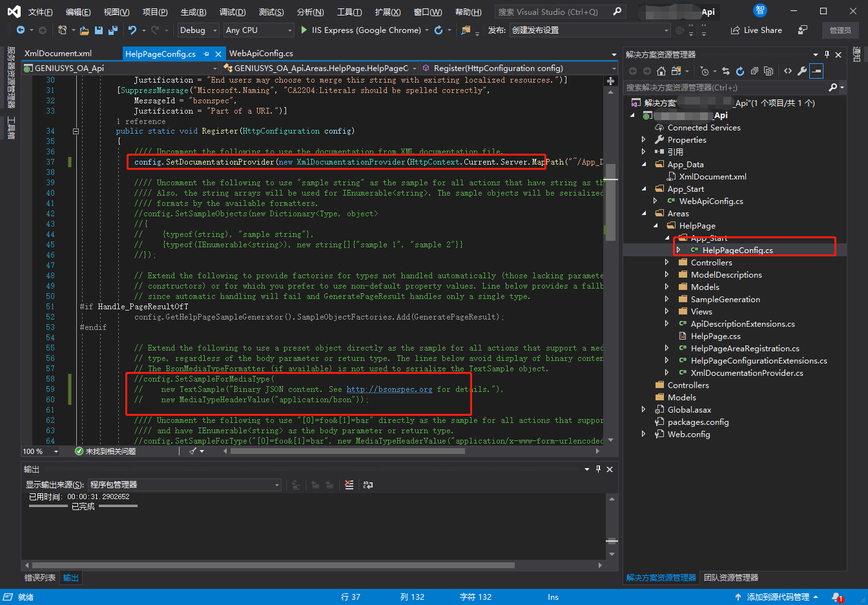Click the pending changes filter clock icon
The width and height of the screenshot is (868, 605).
705,71
